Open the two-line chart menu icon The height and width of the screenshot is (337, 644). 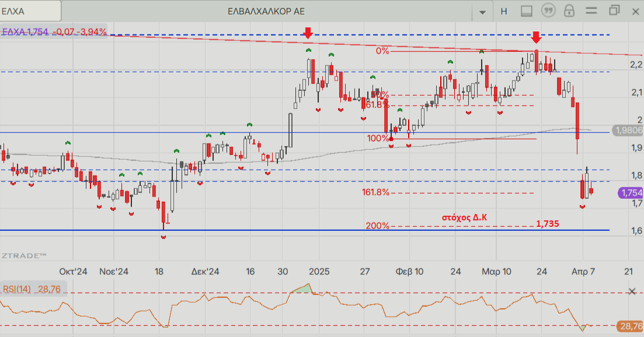591,10
